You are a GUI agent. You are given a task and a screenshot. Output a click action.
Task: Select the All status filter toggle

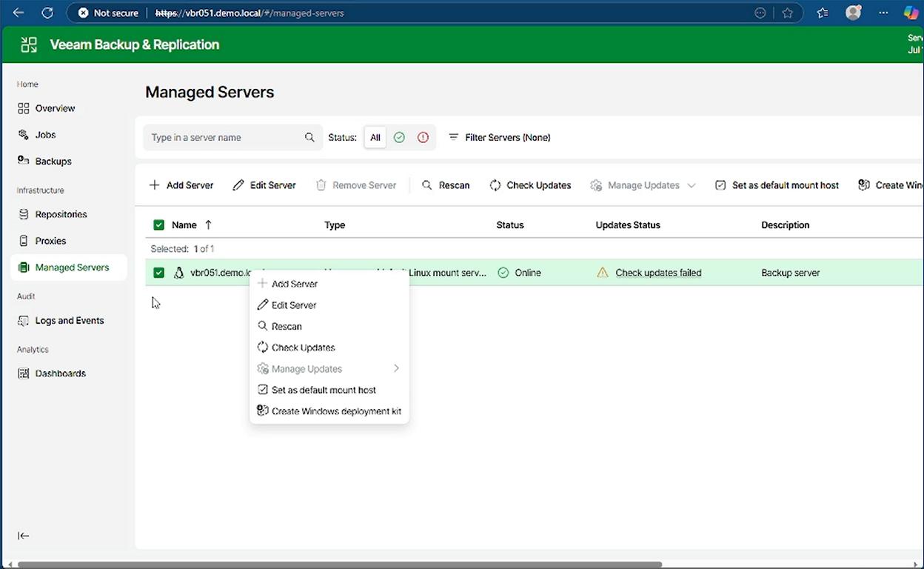pos(375,138)
